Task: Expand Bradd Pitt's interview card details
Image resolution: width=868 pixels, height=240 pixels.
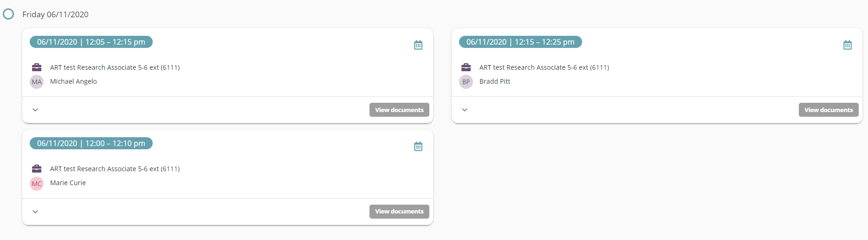Action: 465,110
